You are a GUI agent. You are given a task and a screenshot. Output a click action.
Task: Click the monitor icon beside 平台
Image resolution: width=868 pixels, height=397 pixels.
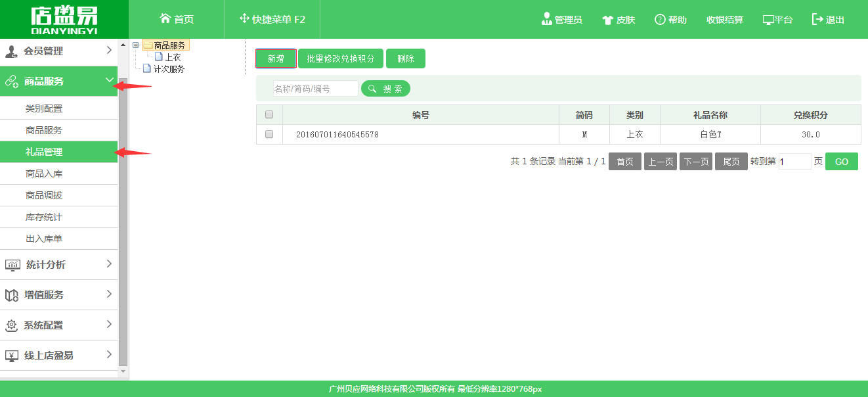pos(768,20)
